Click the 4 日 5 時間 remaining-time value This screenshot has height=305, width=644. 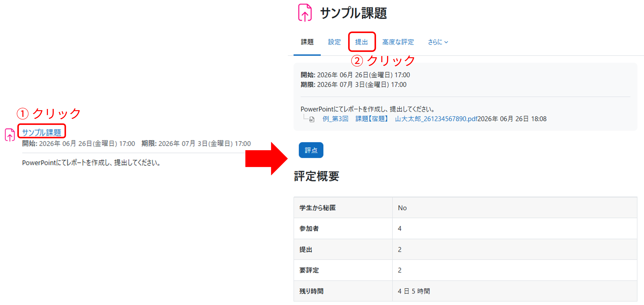coord(414,291)
